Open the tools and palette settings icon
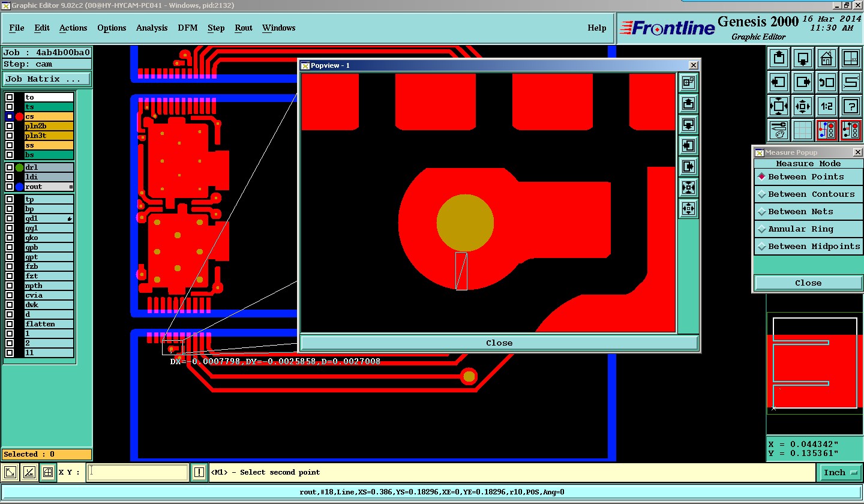The height and width of the screenshot is (504, 864). [x=779, y=130]
